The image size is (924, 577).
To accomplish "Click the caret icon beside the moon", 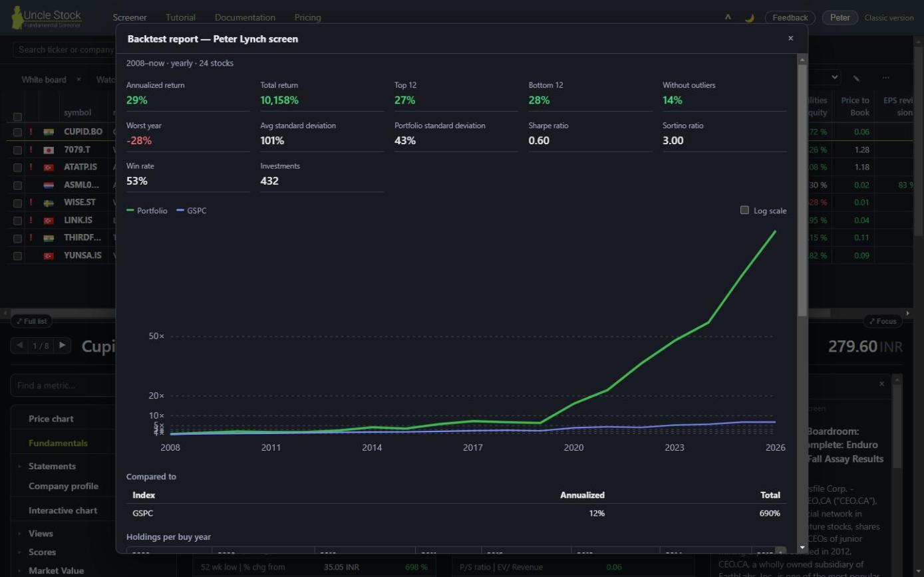I will (x=728, y=17).
